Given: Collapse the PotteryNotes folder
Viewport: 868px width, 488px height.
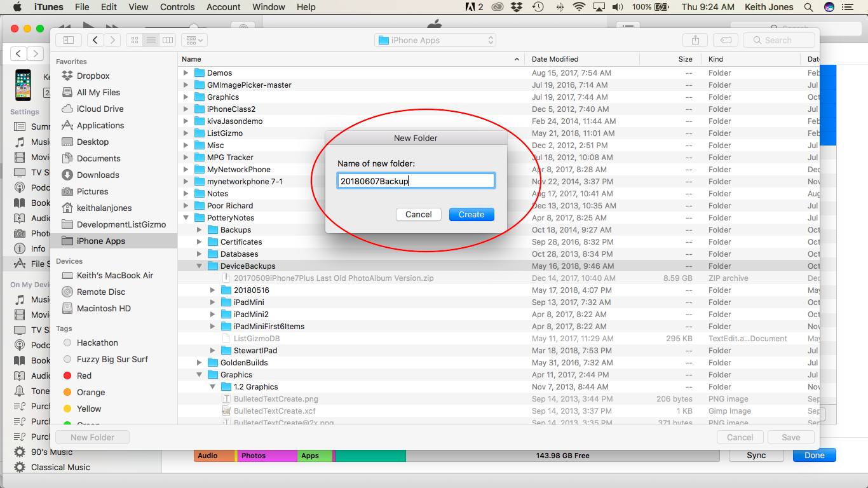Looking at the screenshot, I should [x=186, y=218].
